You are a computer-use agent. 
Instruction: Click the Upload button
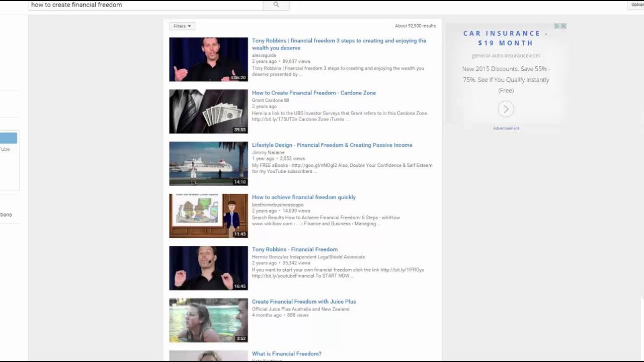[636, 5]
